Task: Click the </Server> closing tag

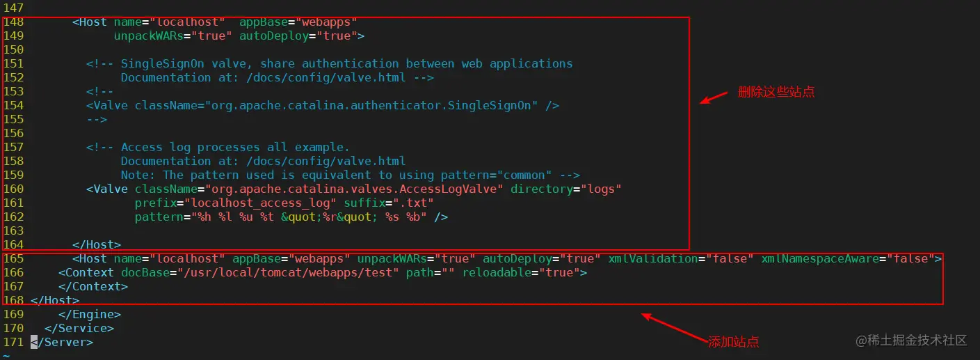Action: (62, 342)
